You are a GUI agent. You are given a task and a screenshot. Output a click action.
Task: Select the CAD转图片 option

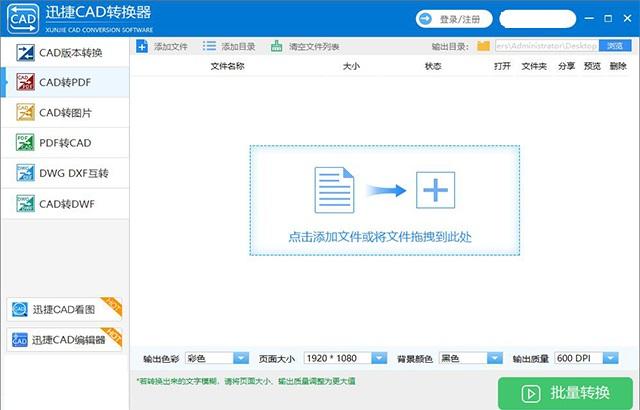[x=65, y=112]
